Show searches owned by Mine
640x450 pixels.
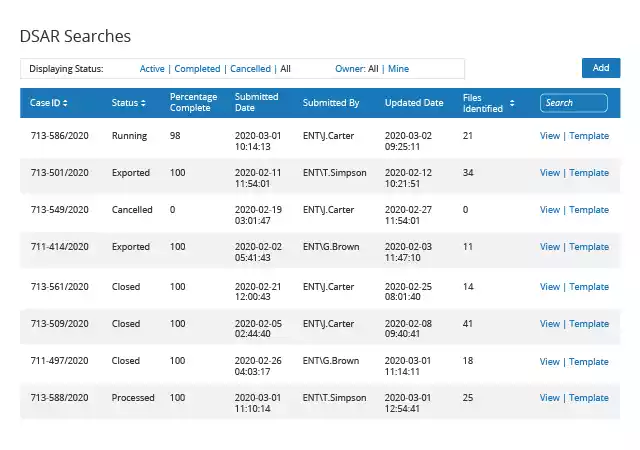point(398,69)
